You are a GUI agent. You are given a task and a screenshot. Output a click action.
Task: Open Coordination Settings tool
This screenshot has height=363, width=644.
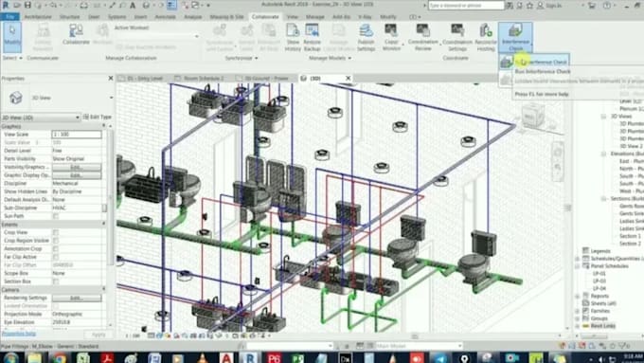click(x=457, y=37)
